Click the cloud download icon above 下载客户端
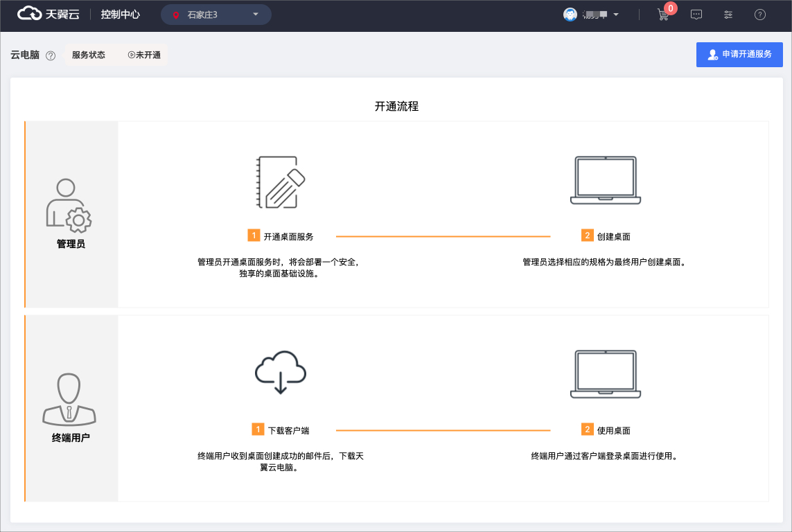Image resolution: width=792 pixels, height=532 pixels. (280, 373)
